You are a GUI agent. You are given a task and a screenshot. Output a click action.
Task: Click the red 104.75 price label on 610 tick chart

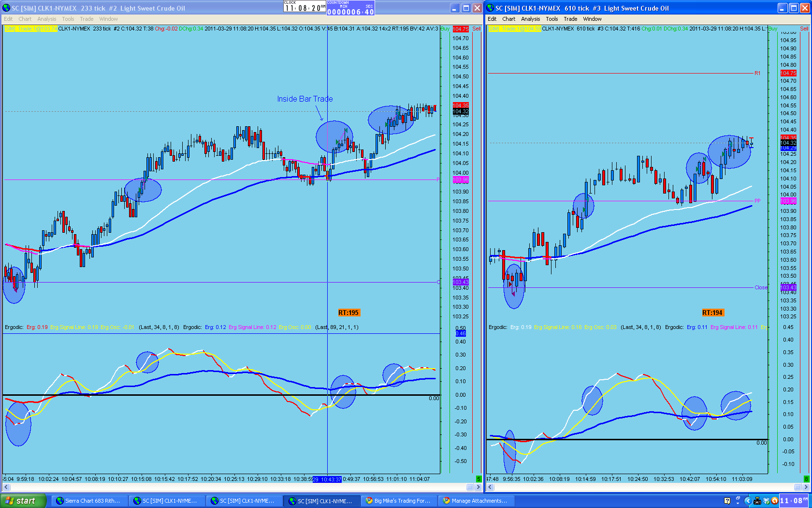point(788,73)
